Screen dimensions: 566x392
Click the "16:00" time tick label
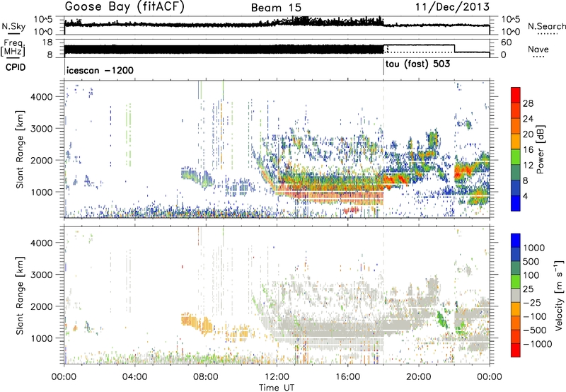click(347, 377)
